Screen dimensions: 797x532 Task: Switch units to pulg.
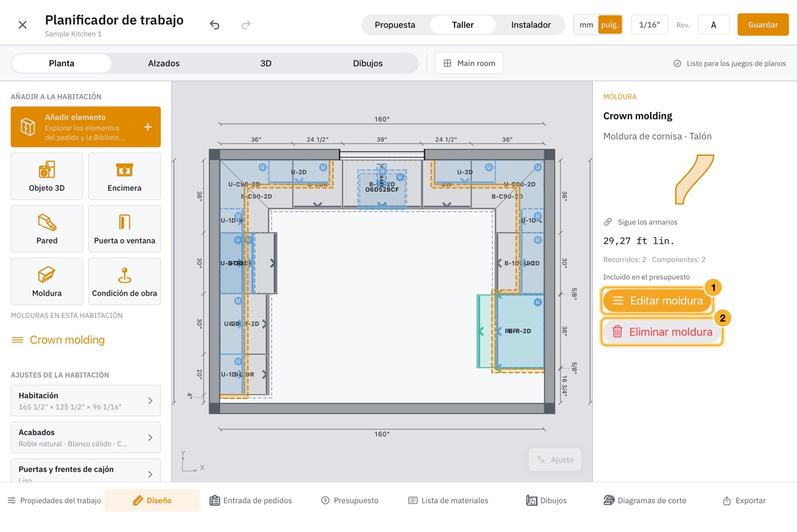(x=610, y=25)
